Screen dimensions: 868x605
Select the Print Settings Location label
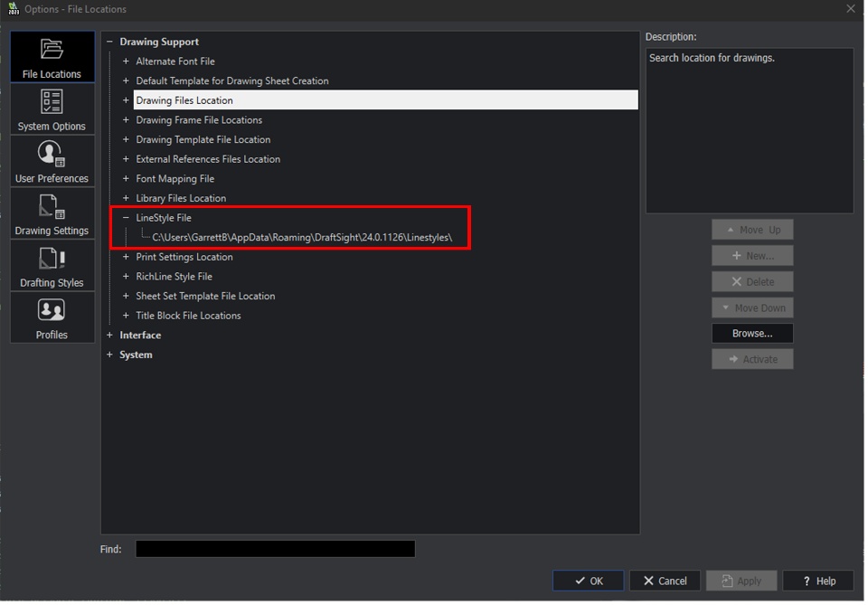[184, 257]
